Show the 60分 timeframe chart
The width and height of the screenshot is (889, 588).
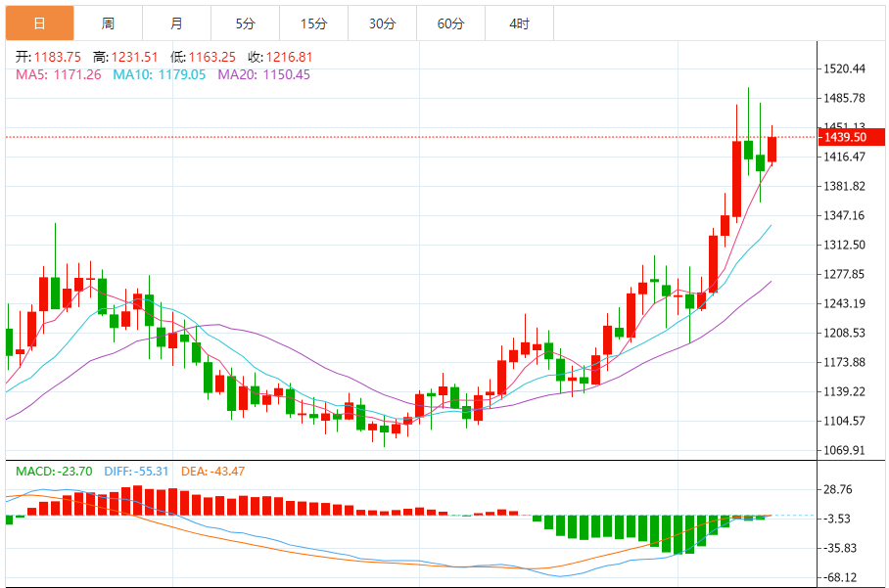point(450,23)
